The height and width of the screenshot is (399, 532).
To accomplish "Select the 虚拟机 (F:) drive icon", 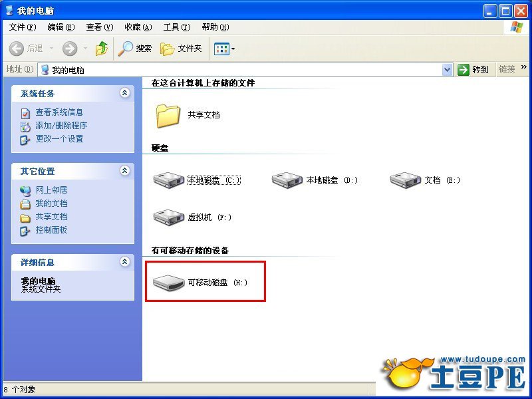I will tap(169, 217).
